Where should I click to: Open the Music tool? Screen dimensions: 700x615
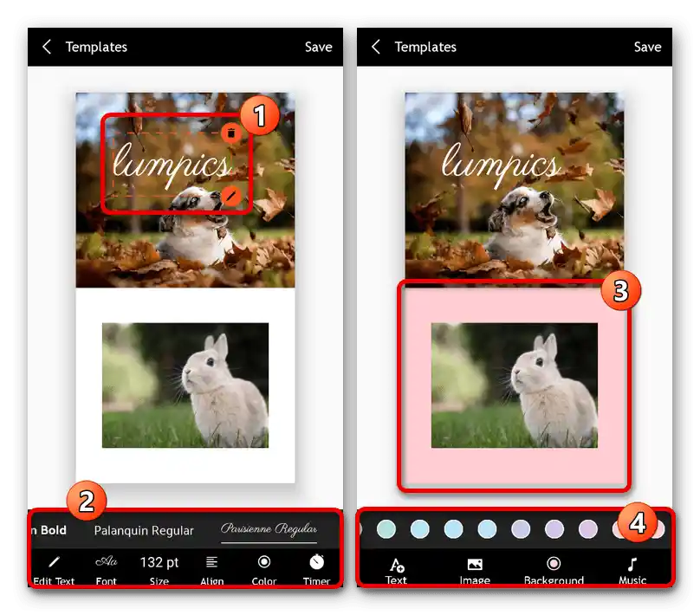632,571
